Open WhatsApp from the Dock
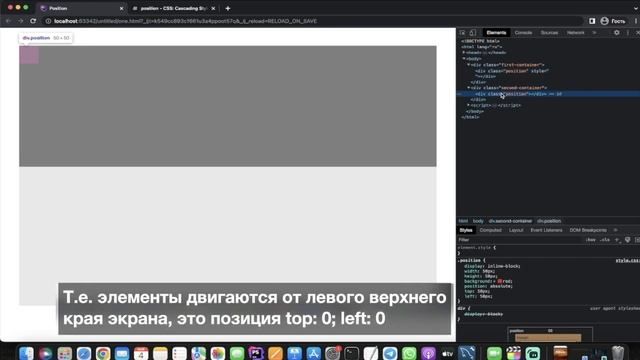Screen dimensions: 640x360 [x=409, y=353]
